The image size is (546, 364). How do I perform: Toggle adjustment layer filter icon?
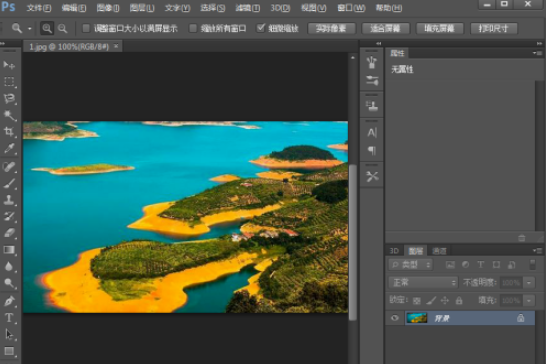pyautogui.click(x=465, y=265)
